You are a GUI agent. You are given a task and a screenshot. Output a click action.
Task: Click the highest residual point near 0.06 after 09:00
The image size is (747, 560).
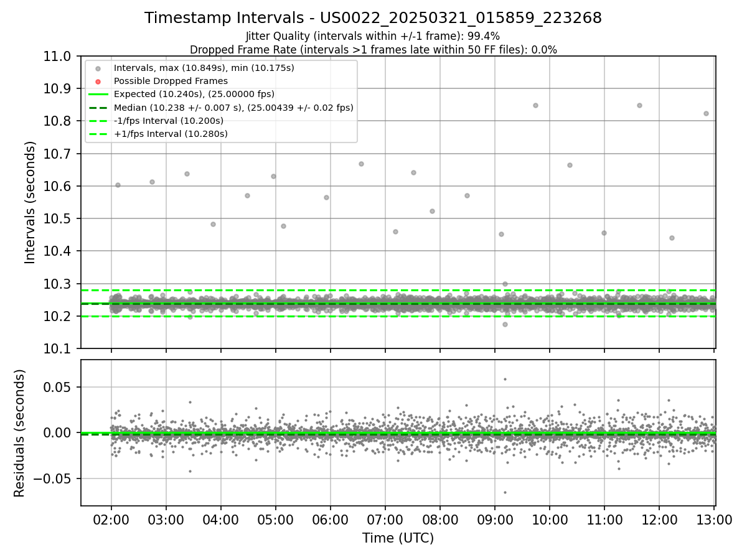coord(505,379)
